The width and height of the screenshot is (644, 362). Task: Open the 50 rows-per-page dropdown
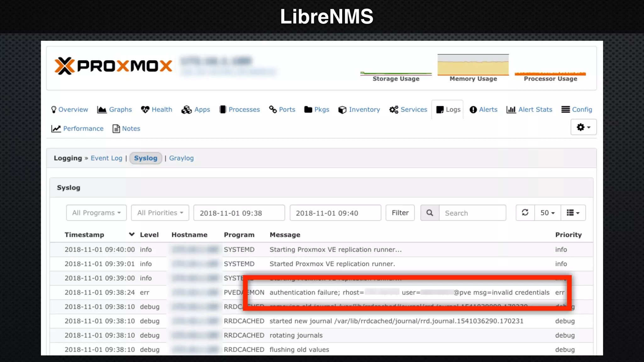click(x=547, y=213)
